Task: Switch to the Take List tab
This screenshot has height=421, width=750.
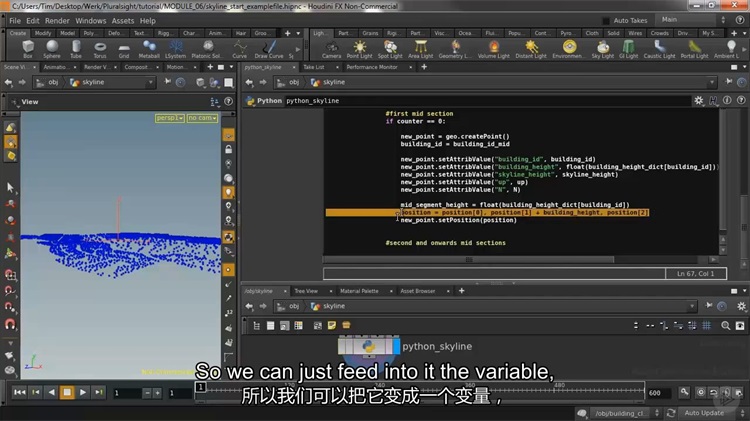Action: 314,67
